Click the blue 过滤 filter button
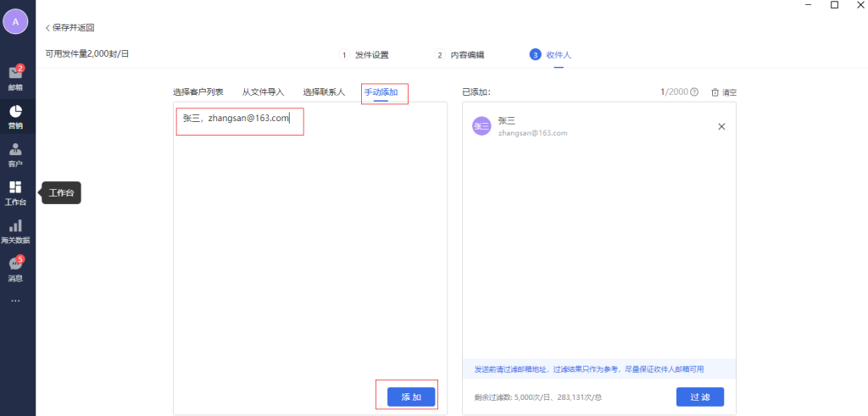868x416 pixels. (699, 397)
